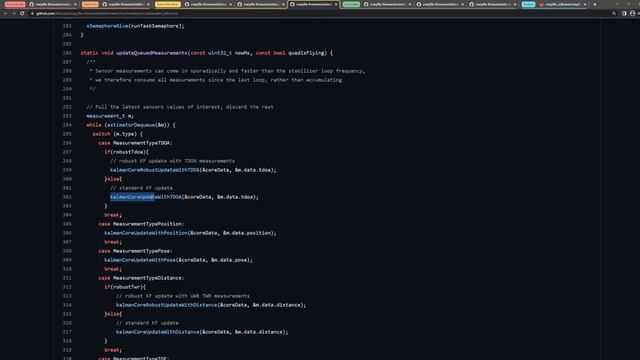
Task: Select line number 314
Action: 67,305
